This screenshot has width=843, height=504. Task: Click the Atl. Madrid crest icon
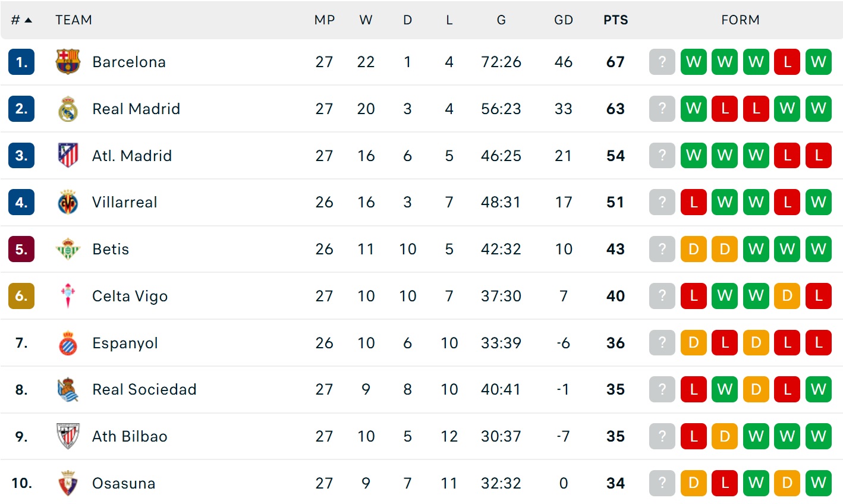68,156
